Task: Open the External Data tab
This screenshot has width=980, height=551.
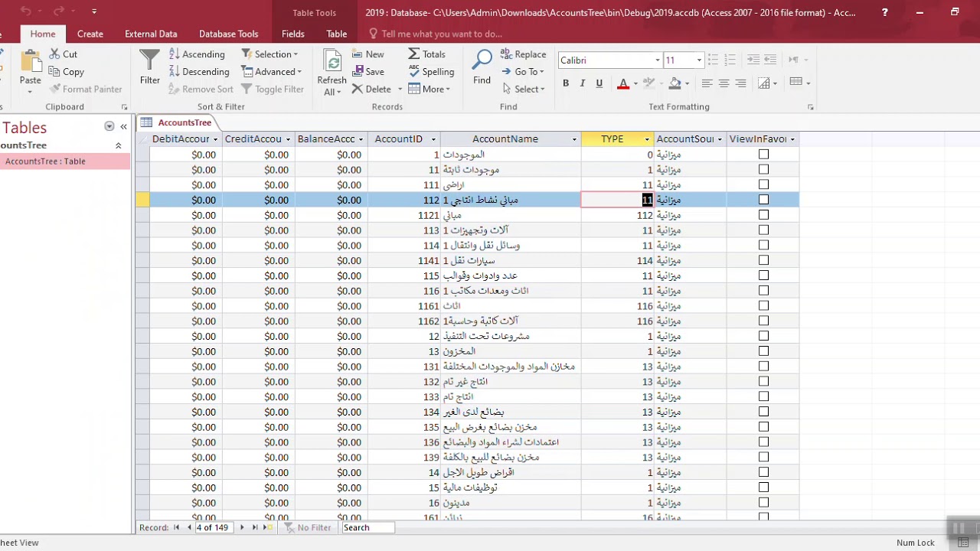Action: click(x=151, y=34)
